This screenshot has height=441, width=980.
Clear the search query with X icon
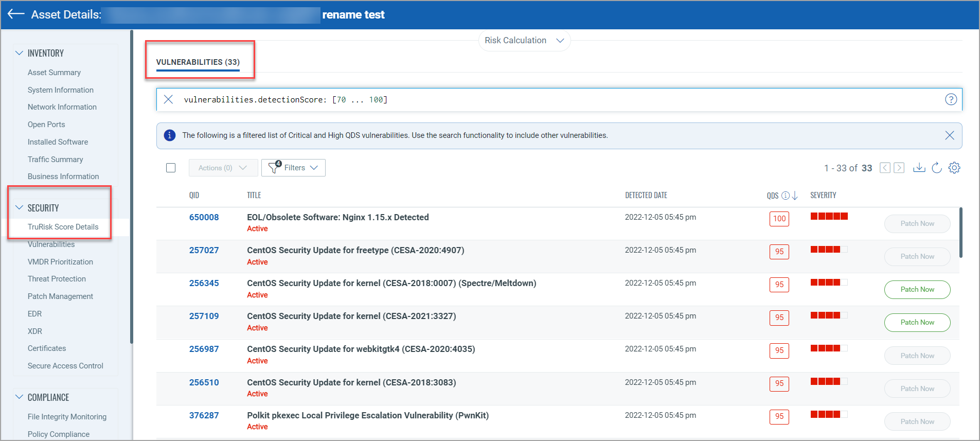pos(168,99)
